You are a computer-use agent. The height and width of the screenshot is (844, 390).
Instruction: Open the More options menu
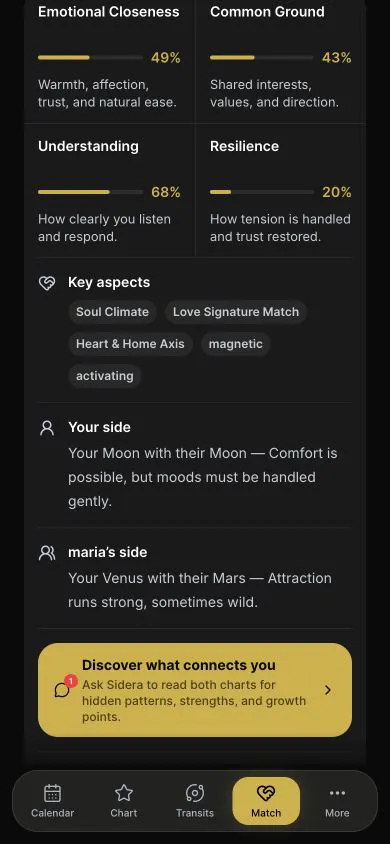click(x=337, y=801)
